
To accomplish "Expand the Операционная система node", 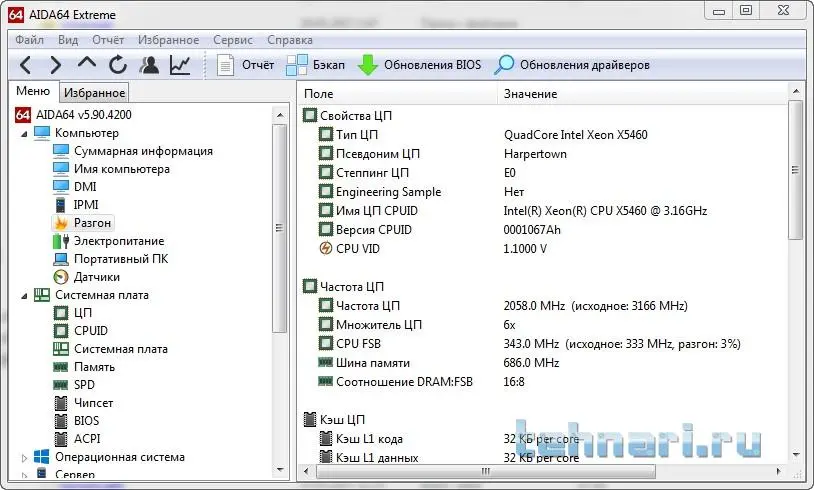I will (x=25, y=457).
